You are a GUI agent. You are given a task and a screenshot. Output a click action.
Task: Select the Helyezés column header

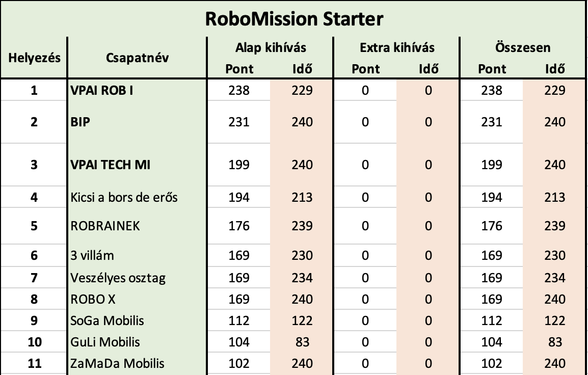34,58
